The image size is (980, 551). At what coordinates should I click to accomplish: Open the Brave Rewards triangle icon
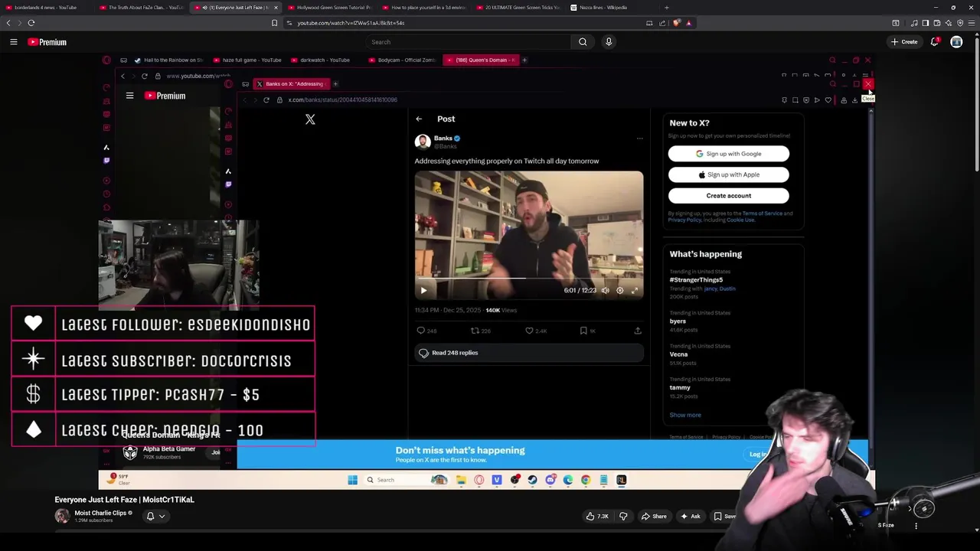pyautogui.click(x=689, y=23)
